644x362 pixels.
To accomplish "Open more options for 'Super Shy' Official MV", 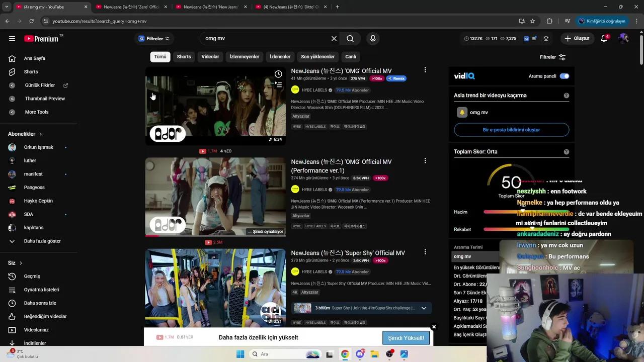I will (425, 252).
